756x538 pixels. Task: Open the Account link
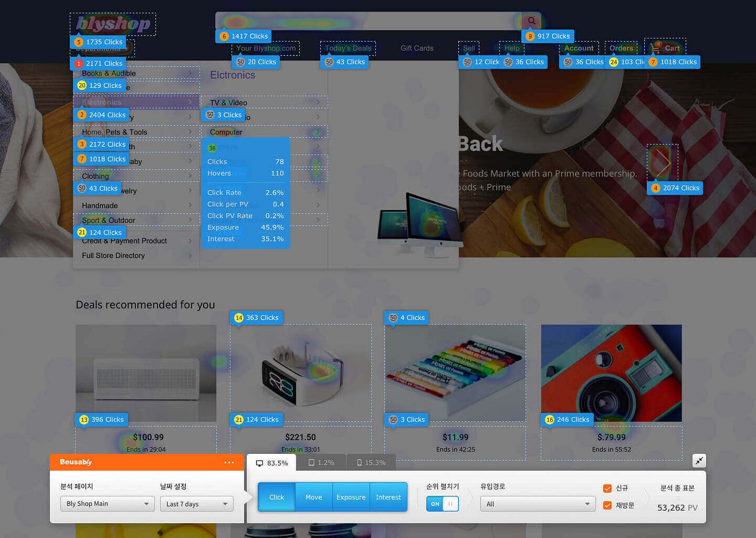579,48
